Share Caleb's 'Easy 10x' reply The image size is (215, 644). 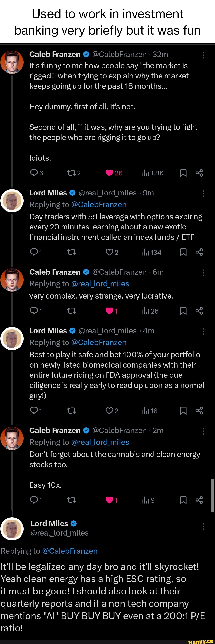pyautogui.click(x=199, y=500)
